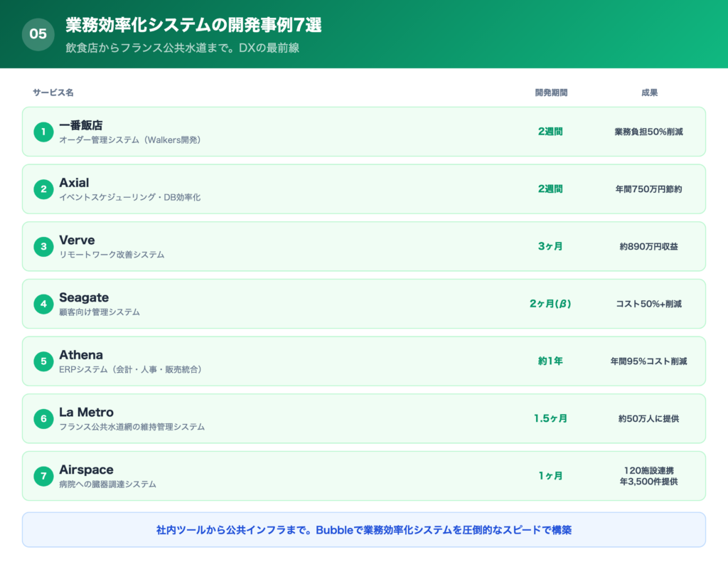Viewport: 728px width, 562px height.
Task: Select the circle icon next to Axial
Action: [43, 189]
